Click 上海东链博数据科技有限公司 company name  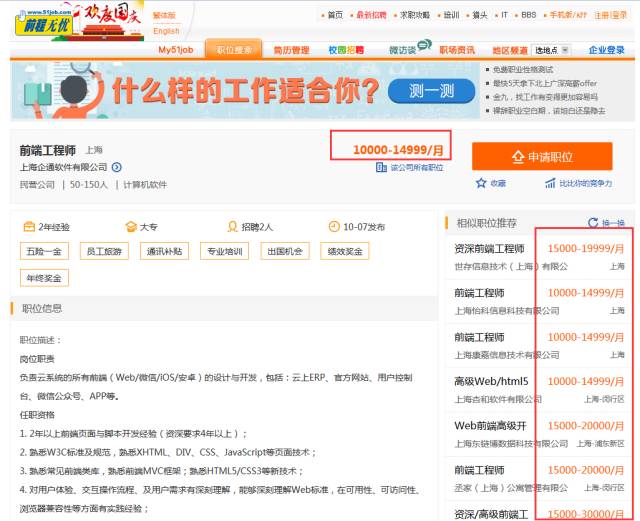[511, 443]
